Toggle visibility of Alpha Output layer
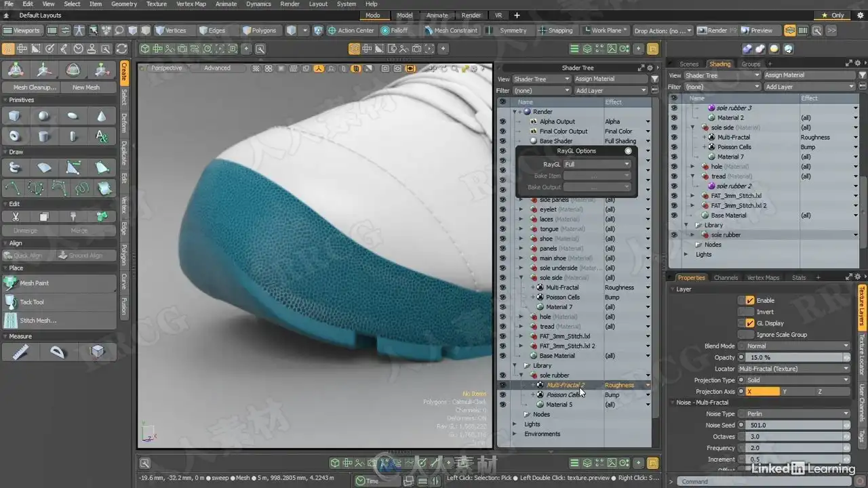 click(502, 122)
